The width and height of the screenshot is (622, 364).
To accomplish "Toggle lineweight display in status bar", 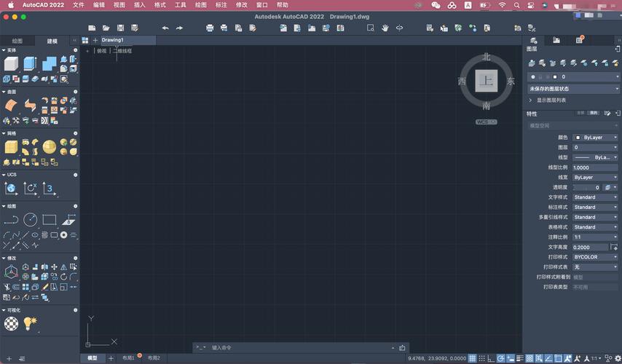I will click(x=519, y=358).
